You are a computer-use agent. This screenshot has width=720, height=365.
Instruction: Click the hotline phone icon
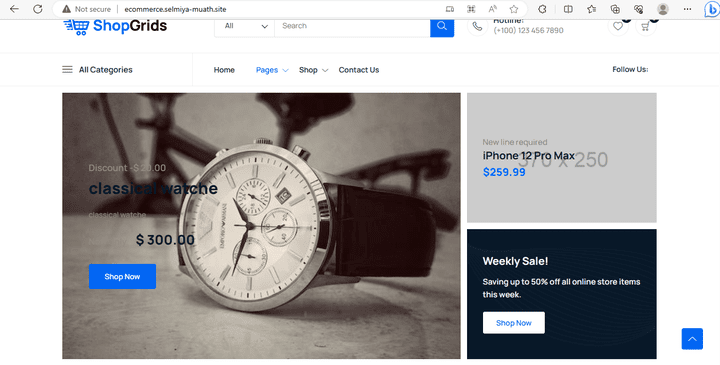click(477, 26)
